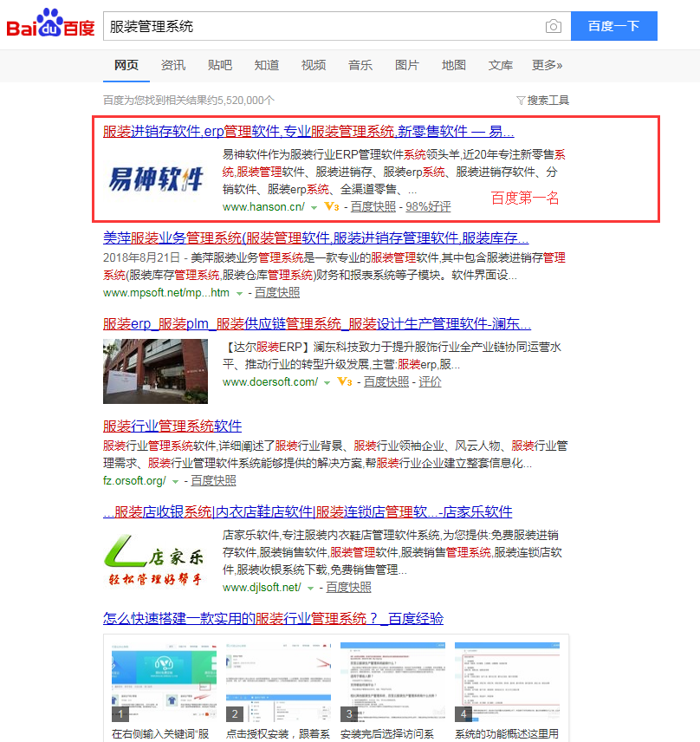
Task: Switch to the 文库 tab
Action: (501, 65)
